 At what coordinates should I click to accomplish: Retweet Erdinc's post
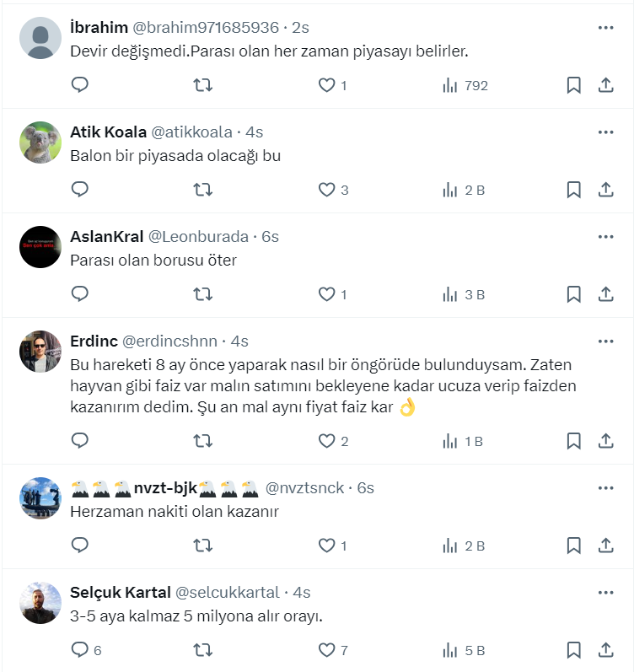click(202, 440)
